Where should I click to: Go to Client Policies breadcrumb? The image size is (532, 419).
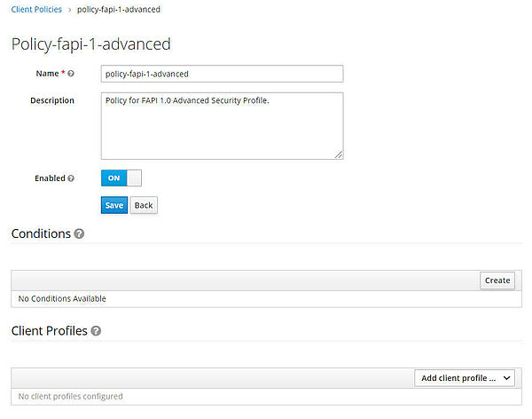[36, 9]
